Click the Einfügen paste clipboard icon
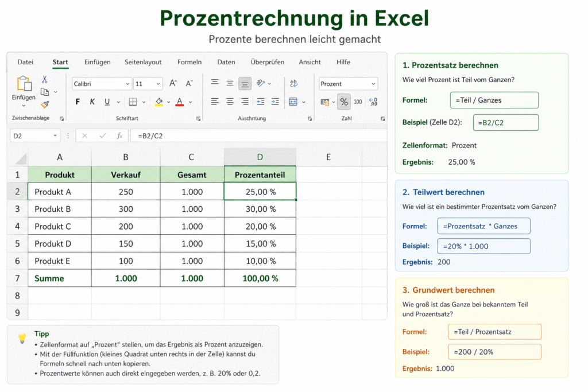 (x=24, y=83)
